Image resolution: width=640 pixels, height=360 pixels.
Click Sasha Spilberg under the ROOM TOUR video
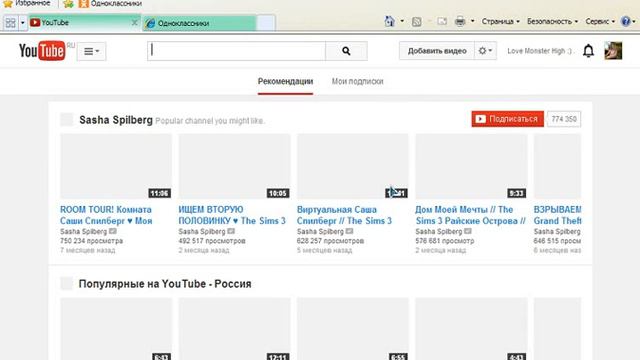point(83,231)
